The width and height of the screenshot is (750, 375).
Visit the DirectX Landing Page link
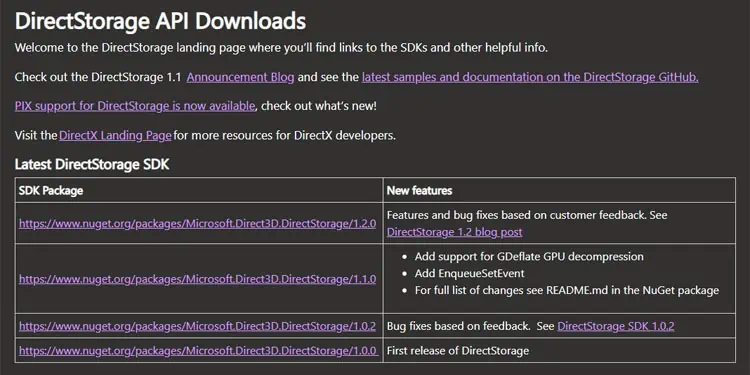[x=115, y=135]
